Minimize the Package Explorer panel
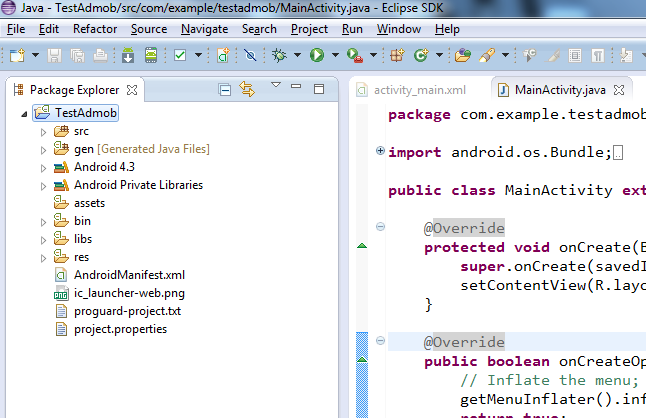646x418 pixels. coord(296,86)
